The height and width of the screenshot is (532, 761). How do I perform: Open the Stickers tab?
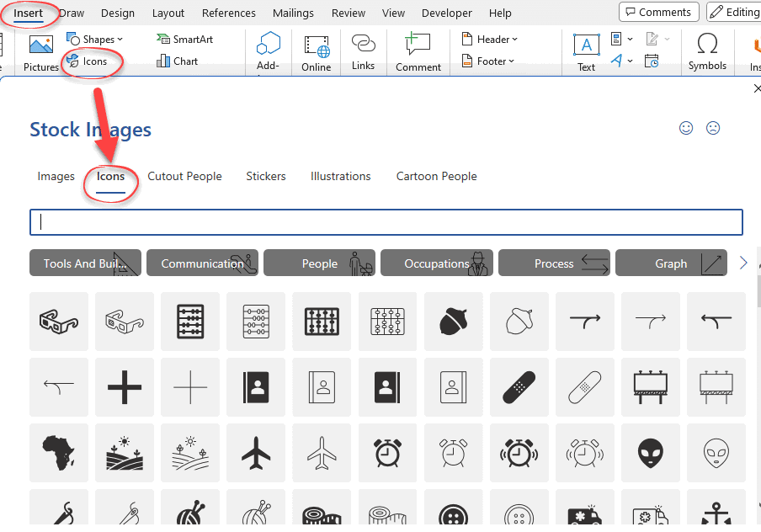pos(266,177)
